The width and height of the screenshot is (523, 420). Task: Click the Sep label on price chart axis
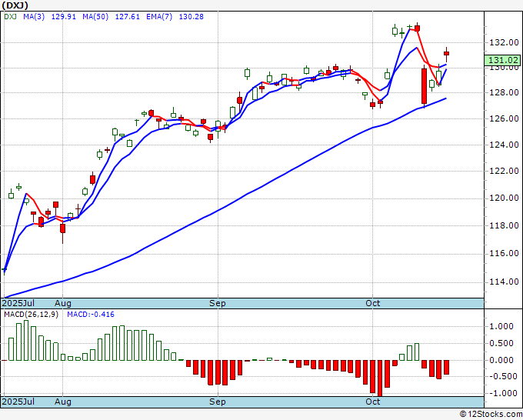click(218, 303)
